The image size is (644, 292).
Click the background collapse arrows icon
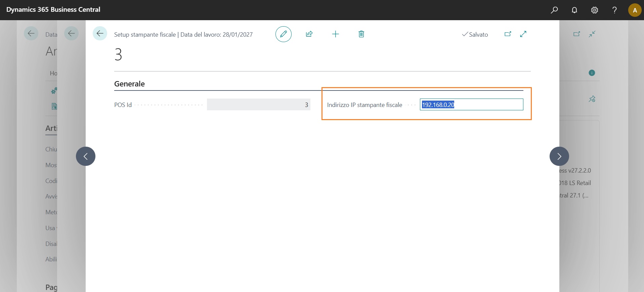(592, 34)
